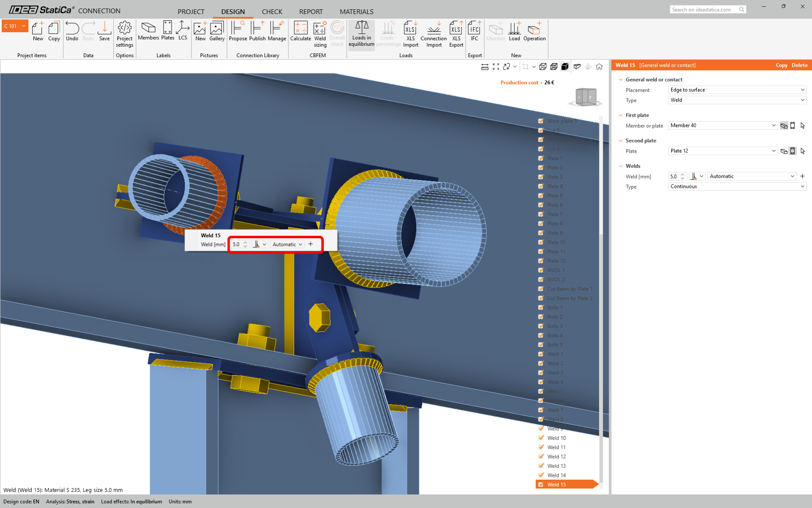
Task: Click the ideastatica.com search field
Action: click(x=704, y=9)
